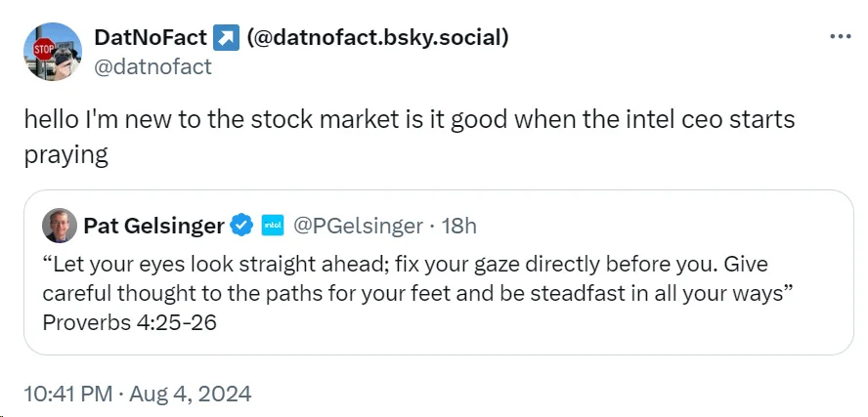The height and width of the screenshot is (417, 868).
Task: Click the datnofact.bsky.social text in header
Action: tap(376, 38)
